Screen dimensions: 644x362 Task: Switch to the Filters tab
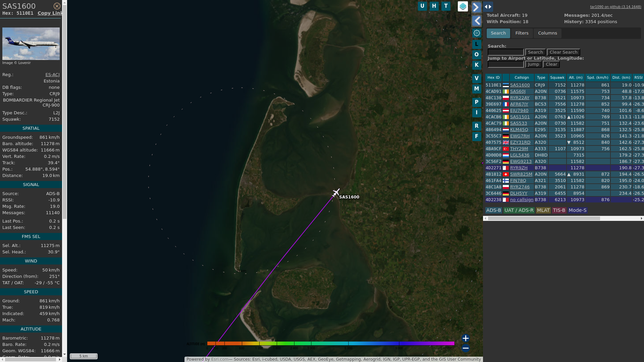coord(522,33)
